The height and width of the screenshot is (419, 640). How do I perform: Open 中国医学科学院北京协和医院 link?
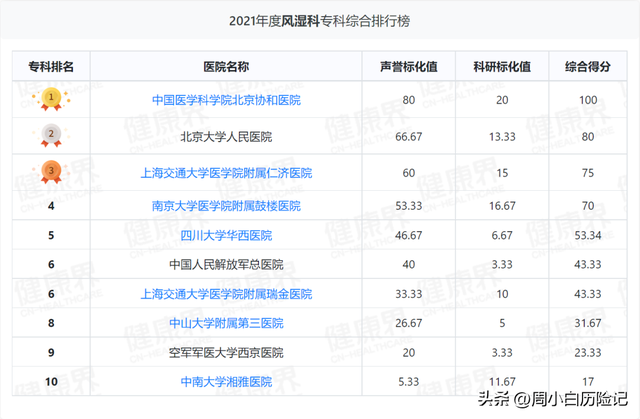point(226,100)
